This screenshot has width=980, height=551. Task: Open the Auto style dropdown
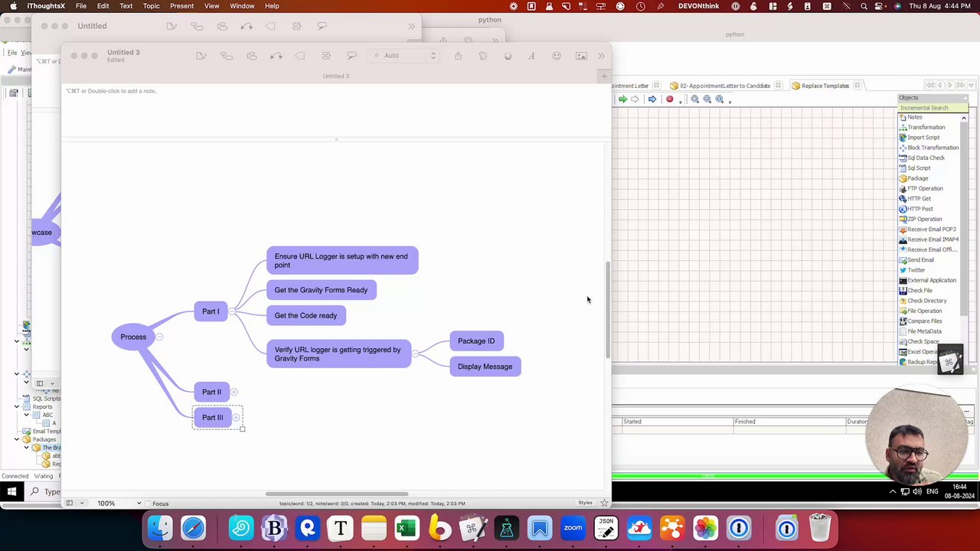coord(404,56)
